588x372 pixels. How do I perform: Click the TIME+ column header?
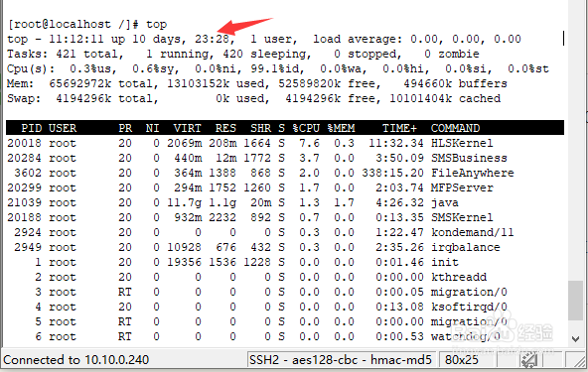399,128
